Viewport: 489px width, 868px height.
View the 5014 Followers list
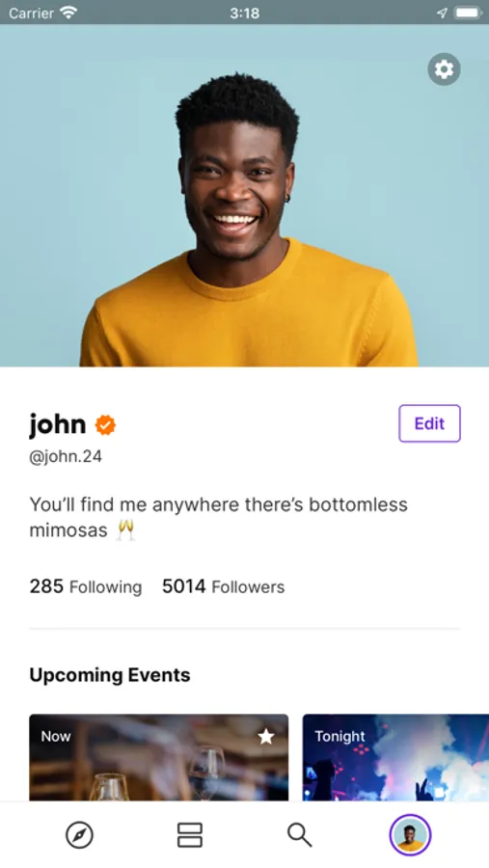[x=223, y=586]
